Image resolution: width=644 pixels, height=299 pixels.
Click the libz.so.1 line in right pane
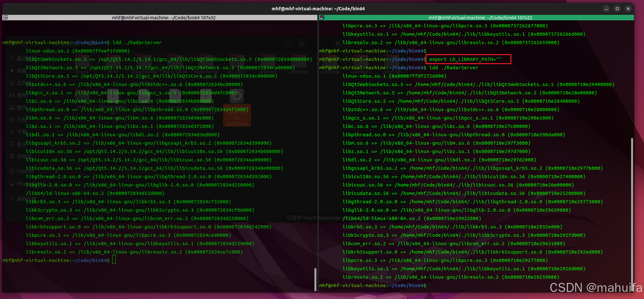coord(436,151)
